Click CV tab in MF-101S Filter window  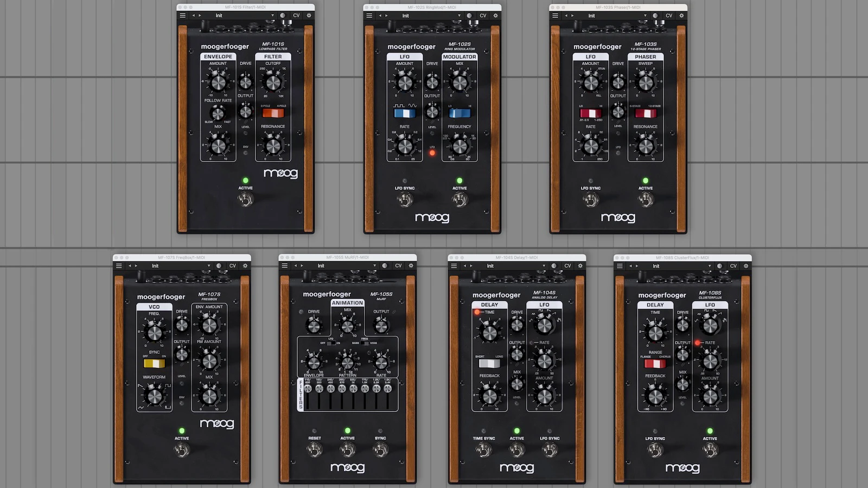pos(296,16)
